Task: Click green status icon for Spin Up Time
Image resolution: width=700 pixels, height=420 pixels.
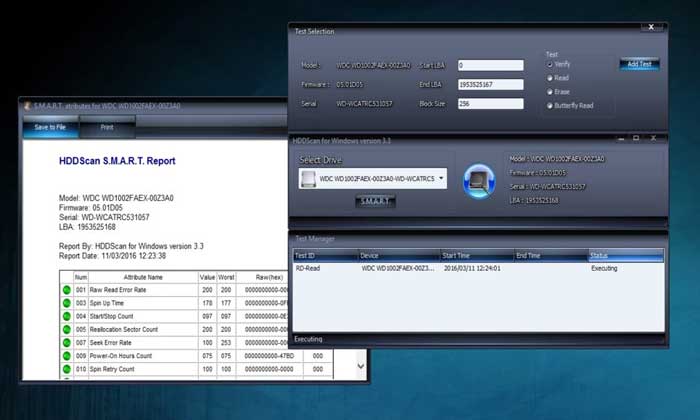Action: (66, 302)
